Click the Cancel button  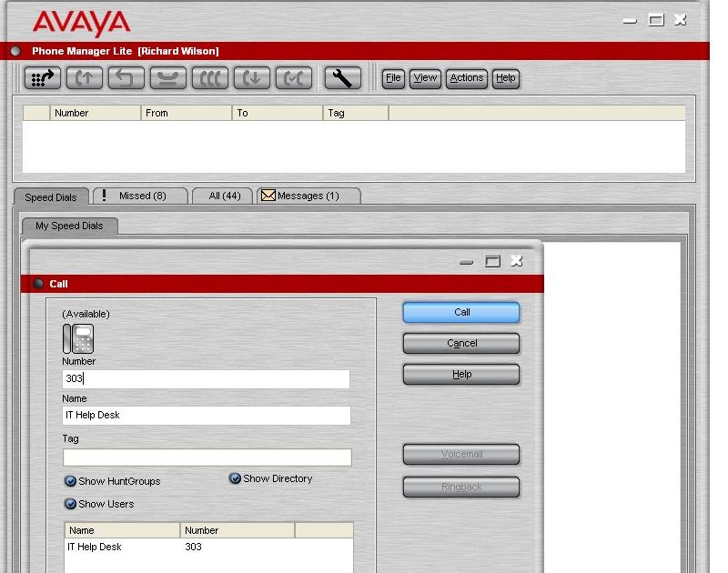[x=461, y=343]
